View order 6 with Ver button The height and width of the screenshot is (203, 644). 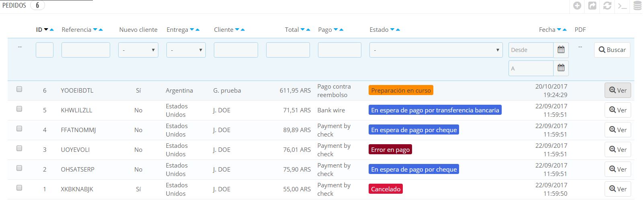tap(618, 90)
